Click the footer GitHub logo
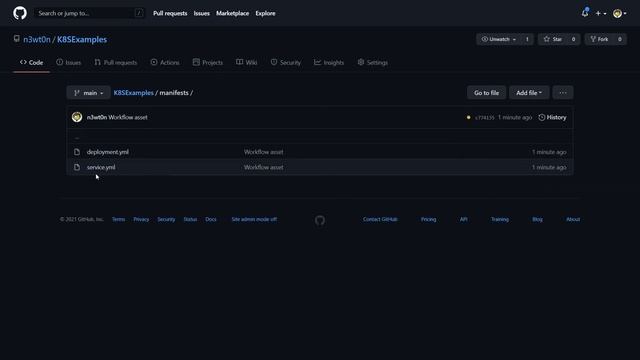Viewport: 640px width, 360px height. (320, 220)
